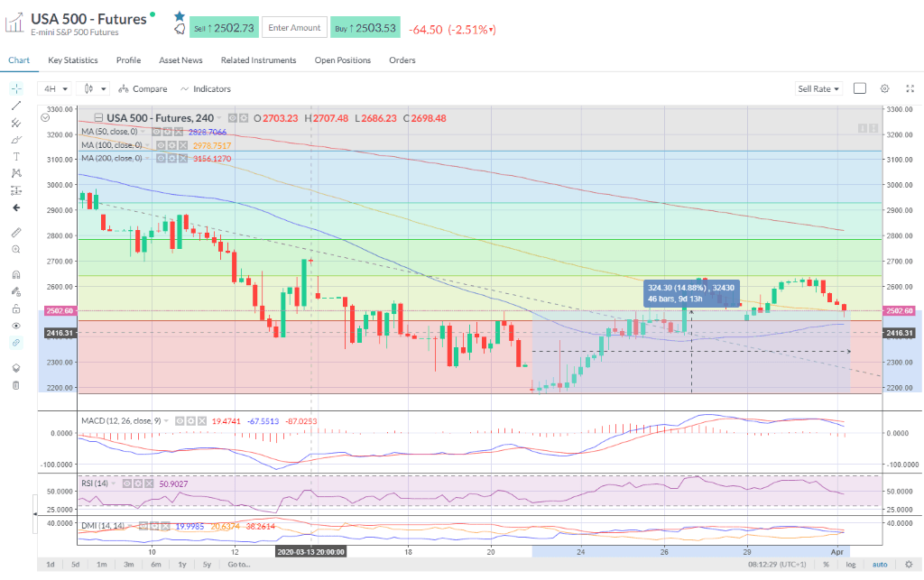Screen dimensions: 924x580
Task: Expand the MA (50, close, 0) dropdown arrow
Action: (x=143, y=132)
